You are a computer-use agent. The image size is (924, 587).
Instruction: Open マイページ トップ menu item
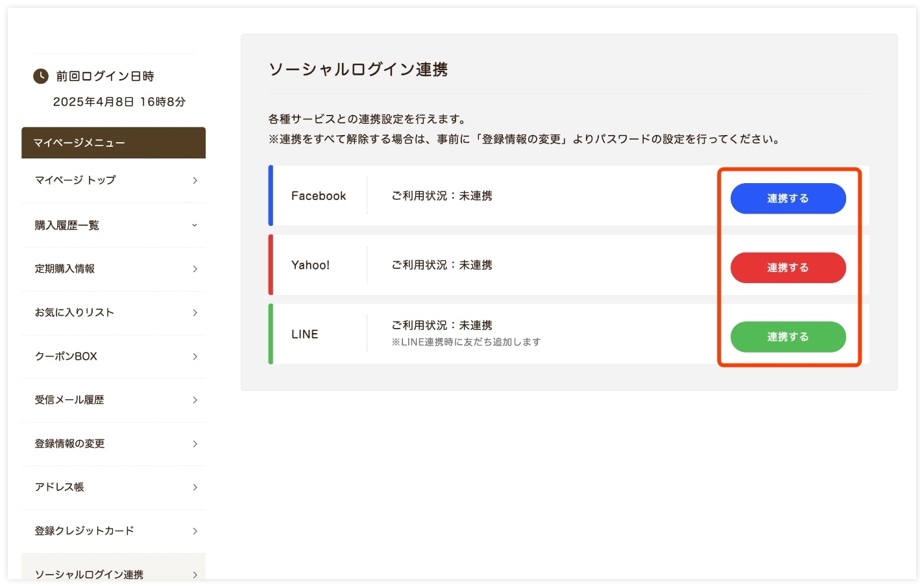(x=114, y=181)
